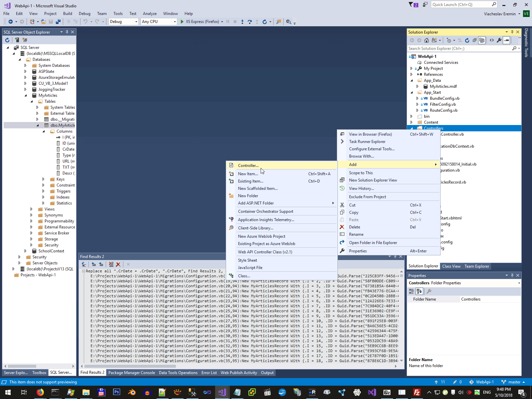Viewport: 532px width, 399px height.
Task: Click the master branch status bar button
Action: [x=513, y=382]
